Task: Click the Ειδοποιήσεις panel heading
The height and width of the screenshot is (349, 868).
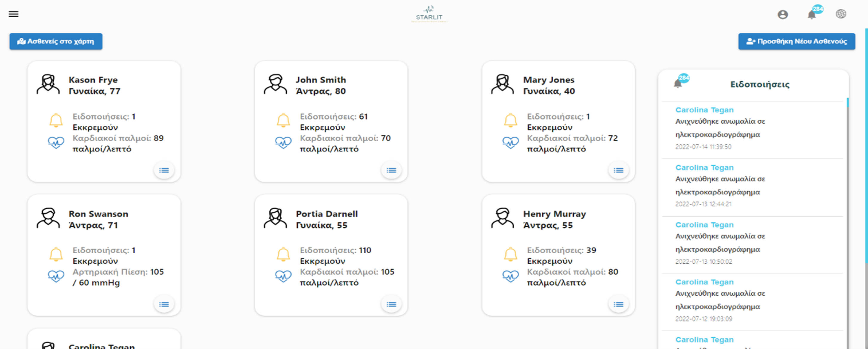Action: (x=759, y=84)
